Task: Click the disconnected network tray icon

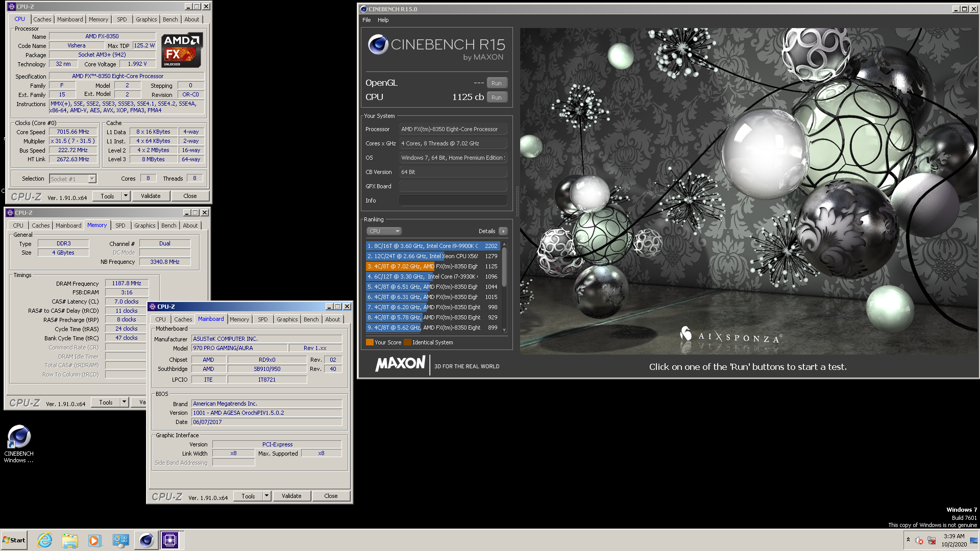Action: [x=932, y=540]
